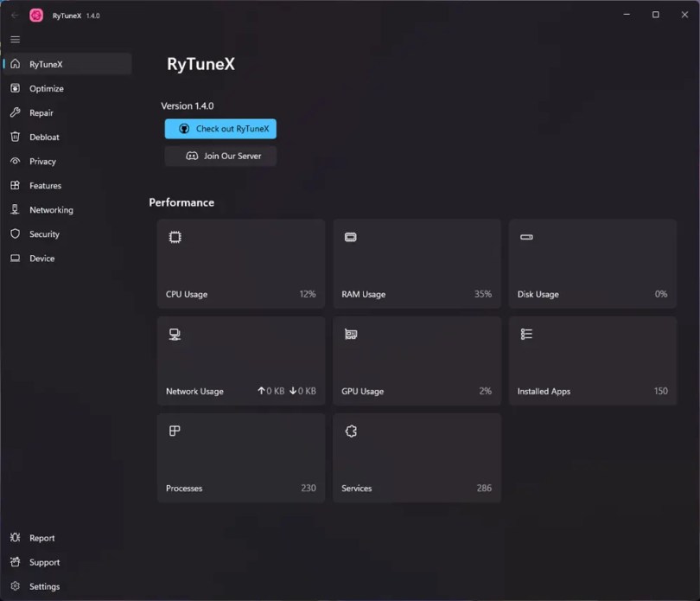The image size is (700, 601).
Task: Click the pink RyTuneX app logo
Action: point(36,16)
